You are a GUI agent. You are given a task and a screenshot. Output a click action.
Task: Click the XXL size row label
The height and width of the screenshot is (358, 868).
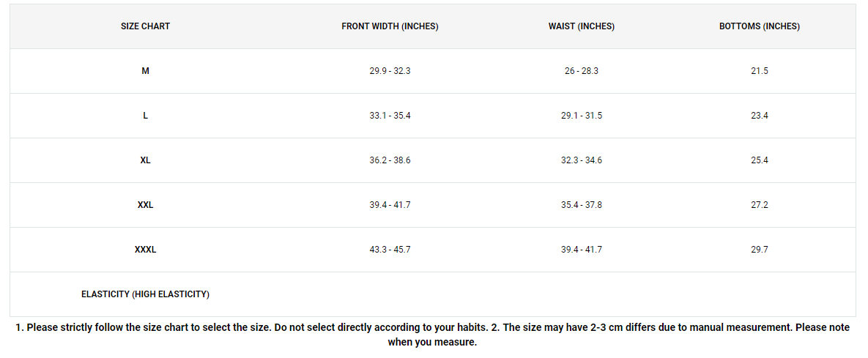(145, 205)
